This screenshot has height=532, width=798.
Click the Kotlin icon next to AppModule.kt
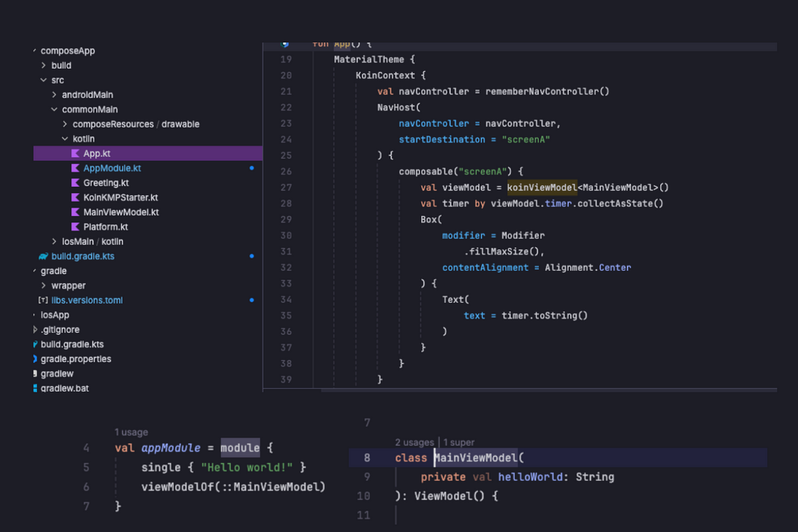click(x=75, y=168)
